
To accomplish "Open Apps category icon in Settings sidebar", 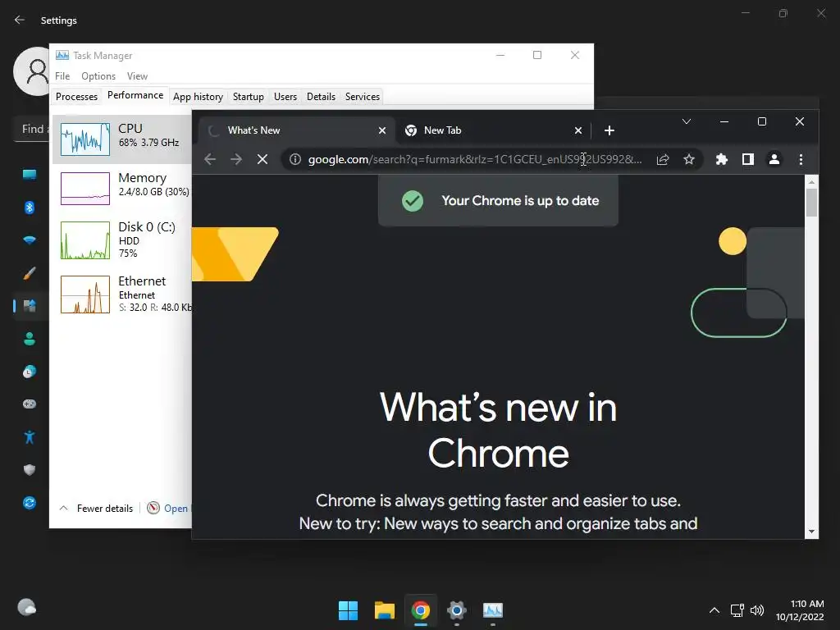I will [x=30, y=306].
